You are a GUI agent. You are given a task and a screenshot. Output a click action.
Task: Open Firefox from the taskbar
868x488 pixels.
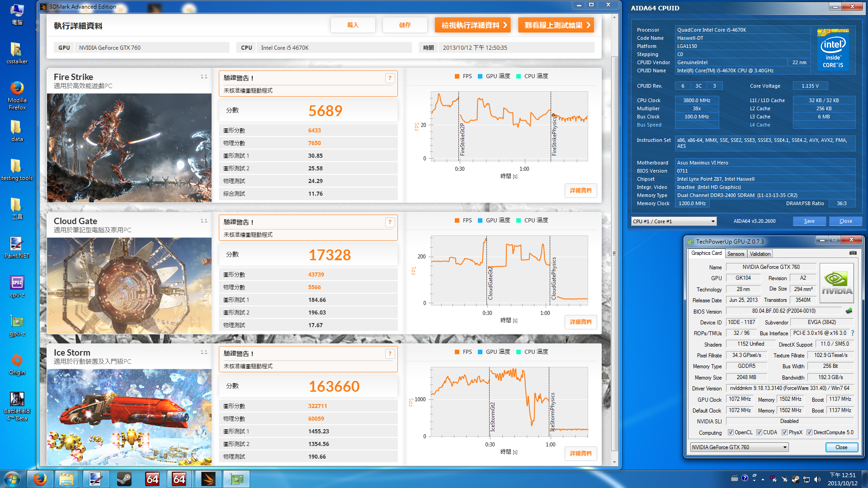point(40,479)
